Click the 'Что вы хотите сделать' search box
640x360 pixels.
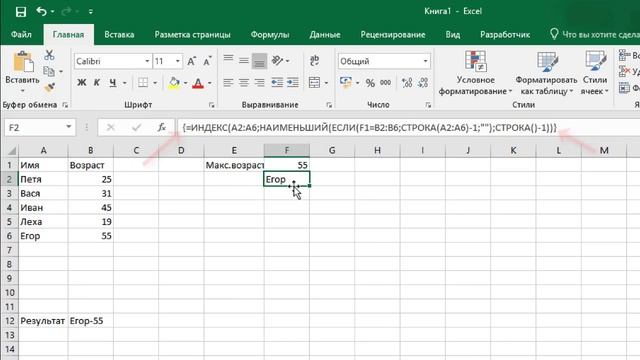click(595, 35)
